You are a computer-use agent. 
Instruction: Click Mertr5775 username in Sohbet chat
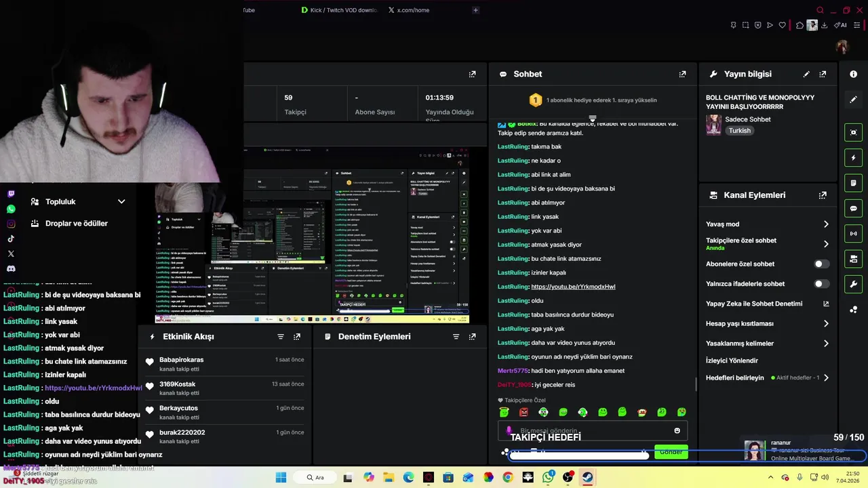click(x=513, y=371)
